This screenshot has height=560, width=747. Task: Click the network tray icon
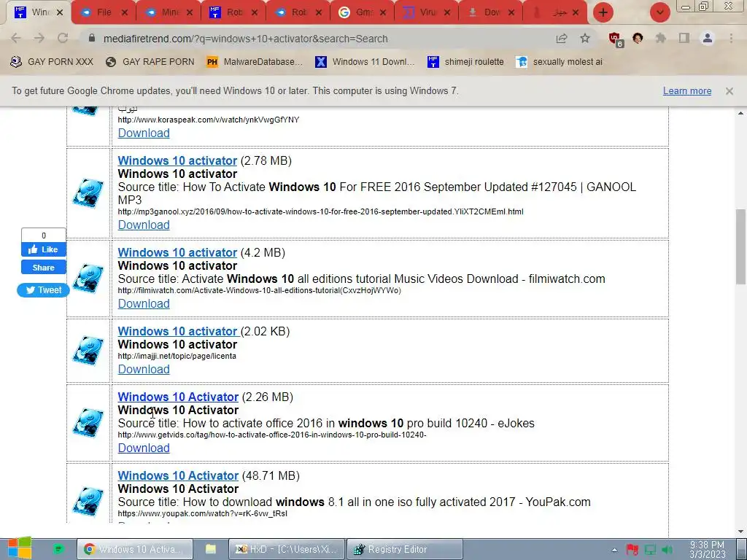[x=650, y=550]
